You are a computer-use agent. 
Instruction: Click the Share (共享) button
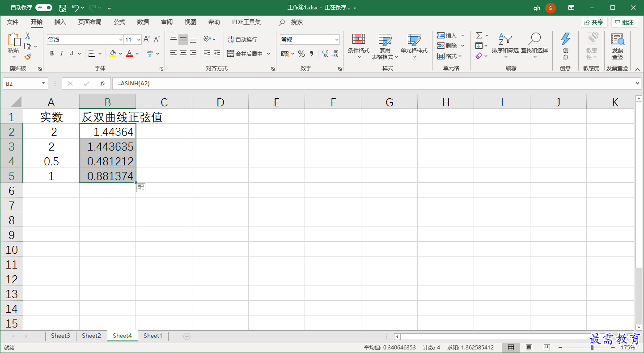594,22
